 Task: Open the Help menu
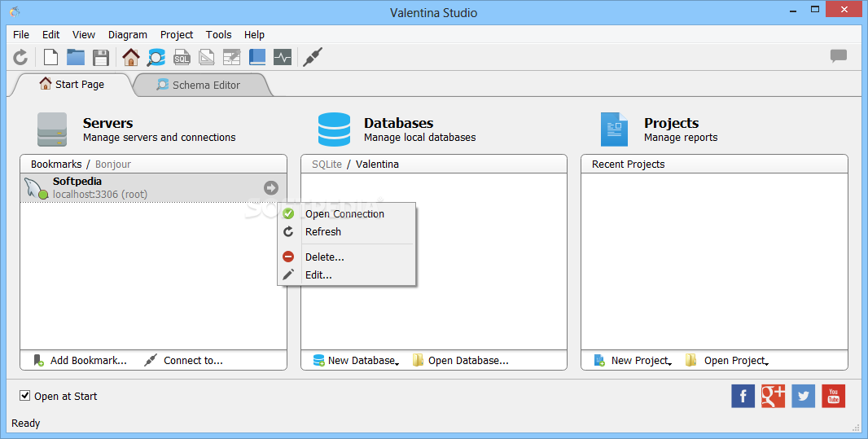[254, 34]
